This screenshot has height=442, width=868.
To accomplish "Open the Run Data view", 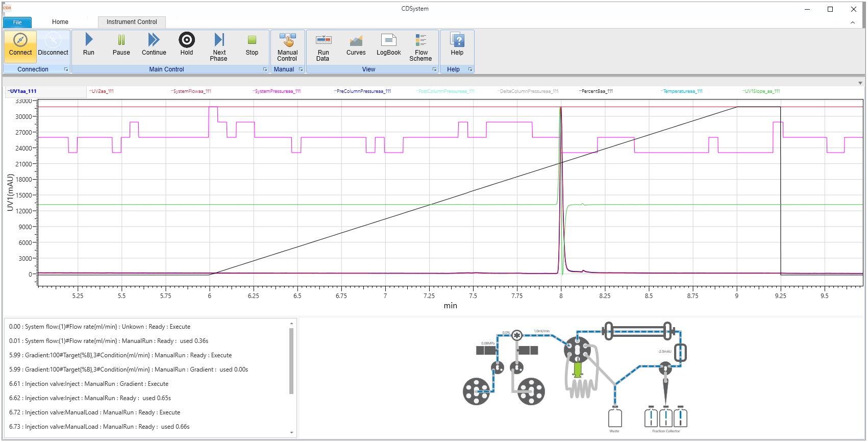I will click(323, 47).
